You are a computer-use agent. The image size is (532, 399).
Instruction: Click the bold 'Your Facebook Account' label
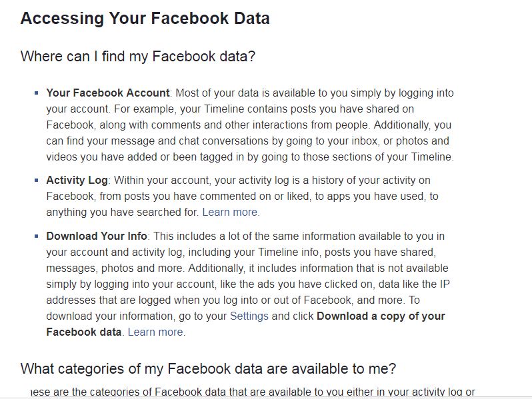[x=108, y=93]
